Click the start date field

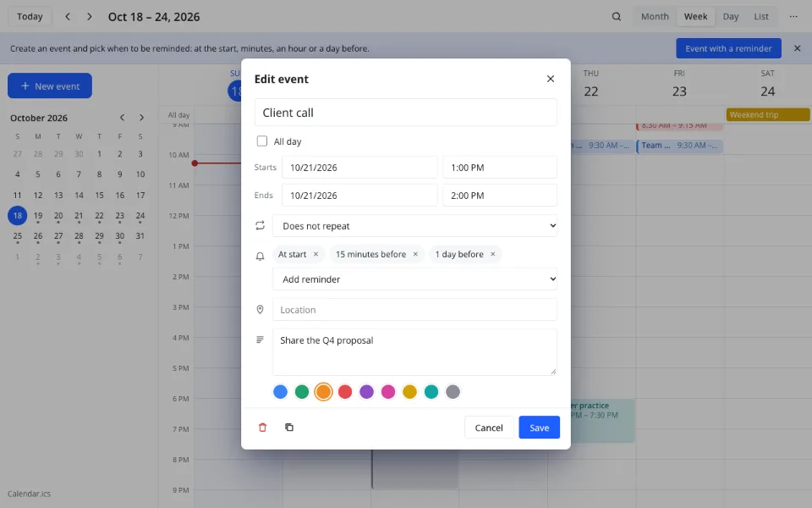point(359,168)
